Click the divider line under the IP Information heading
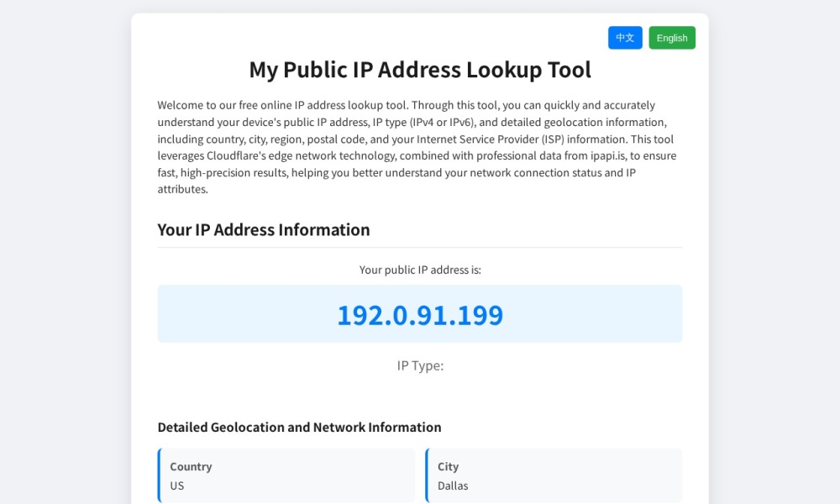The image size is (840, 504). (420, 247)
